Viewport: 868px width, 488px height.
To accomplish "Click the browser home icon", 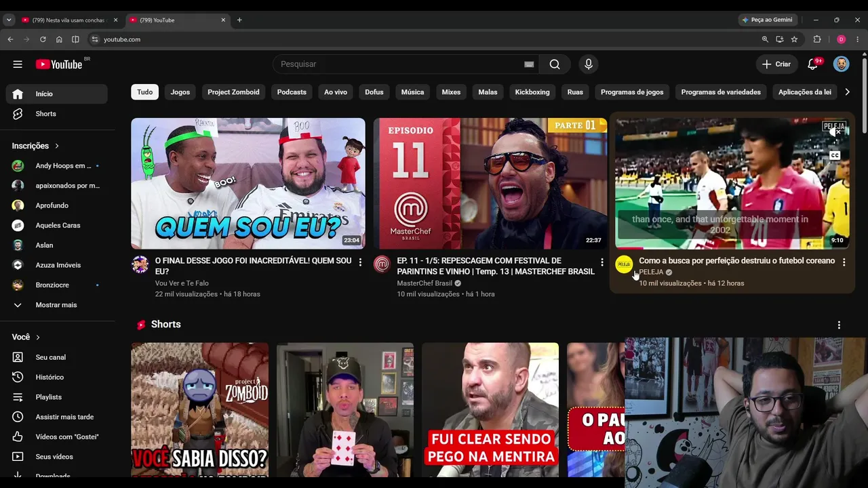I will 59,39.
